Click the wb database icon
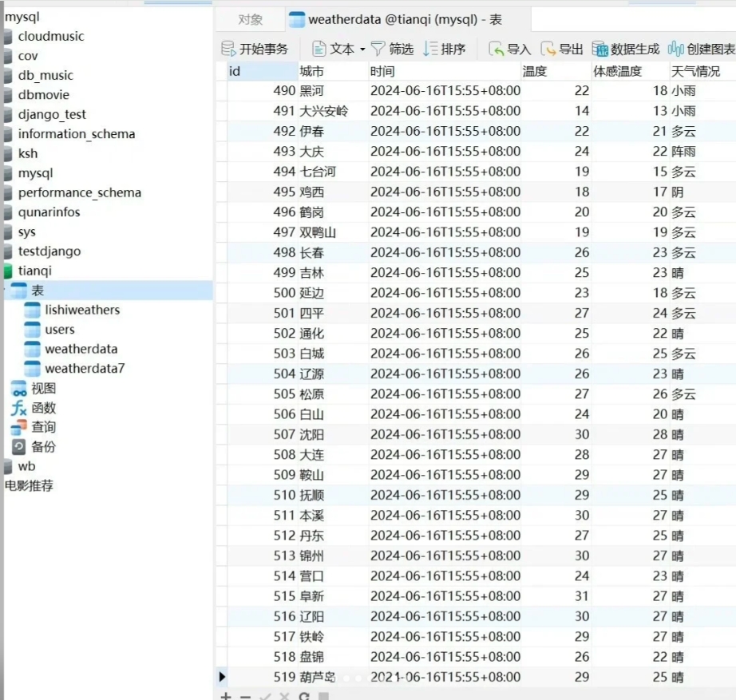 coord(7,467)
